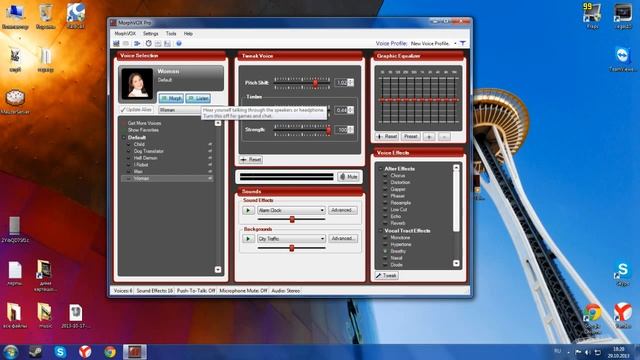Click speaker preview icon for Dog Translator

tap(210, 151)
